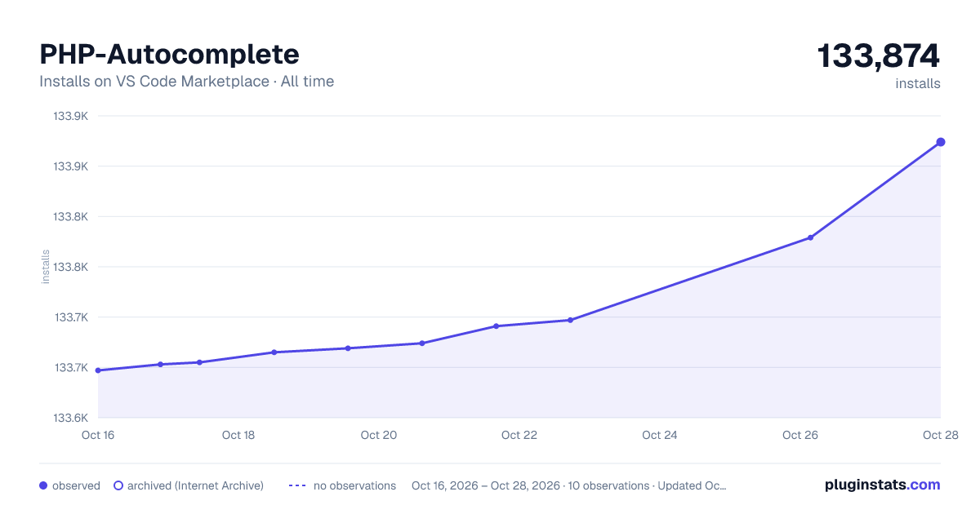The width and height of the screenshot is (980, 514).
Task: Click the 133,874 installs total
Action: 879,56
